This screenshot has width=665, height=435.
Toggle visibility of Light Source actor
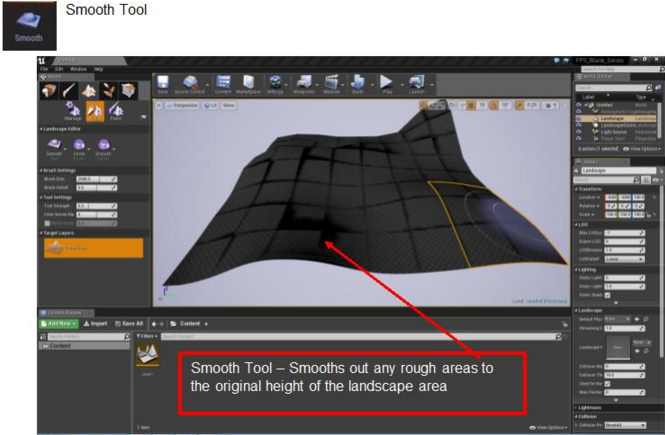579,132
